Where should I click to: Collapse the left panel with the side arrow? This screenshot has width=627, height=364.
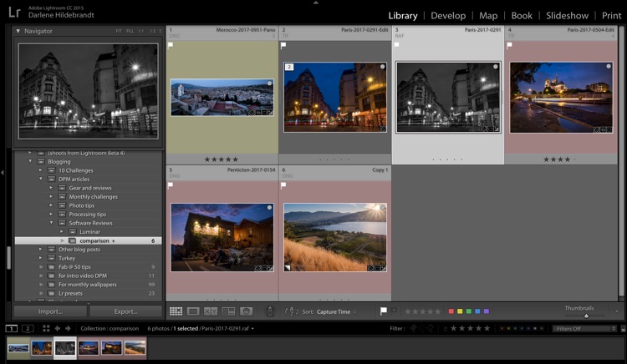3,173
